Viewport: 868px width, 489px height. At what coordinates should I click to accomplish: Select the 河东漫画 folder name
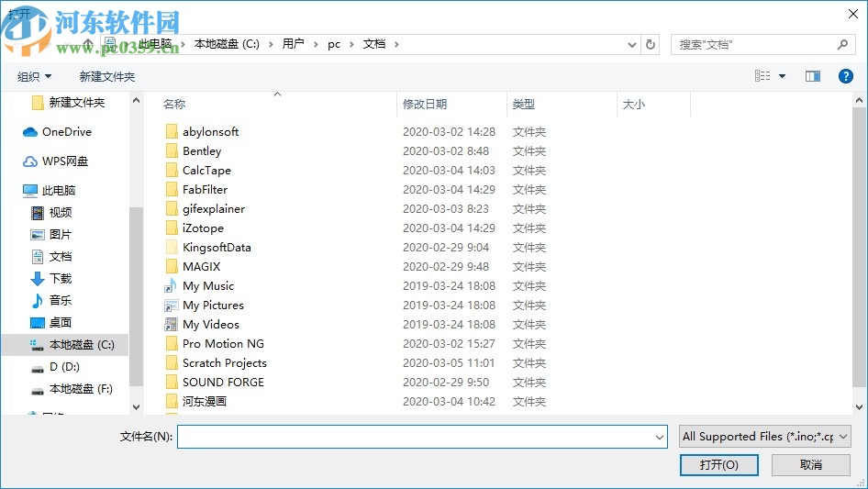(205, 402)
